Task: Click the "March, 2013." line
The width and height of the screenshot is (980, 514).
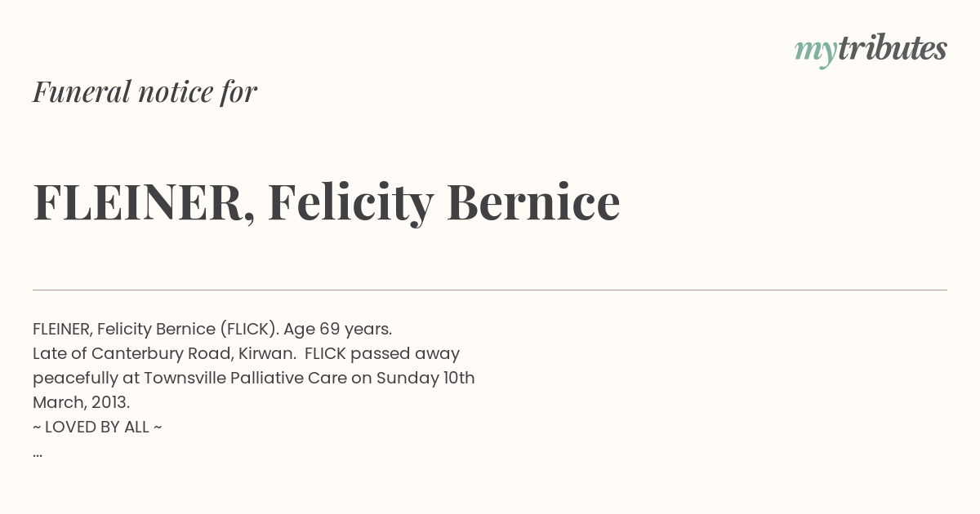Action: coord(82,403)
